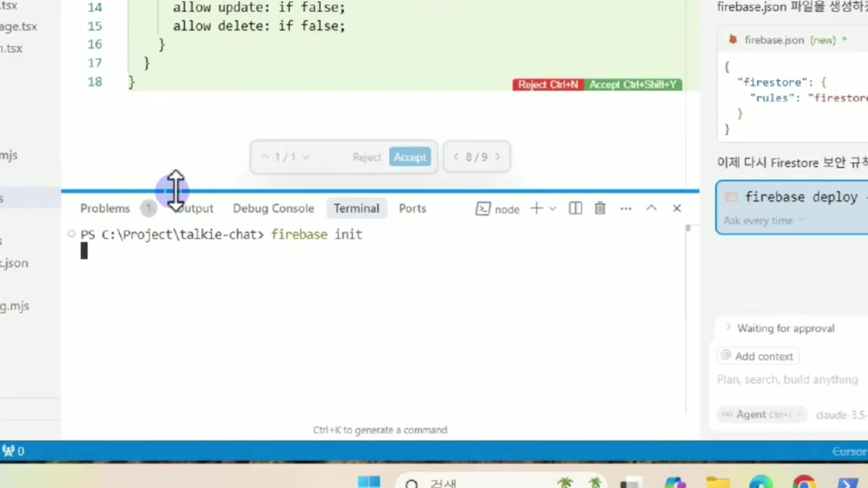
Task: Click 'allow delete: if false;' code line
Action: point(259,26)
